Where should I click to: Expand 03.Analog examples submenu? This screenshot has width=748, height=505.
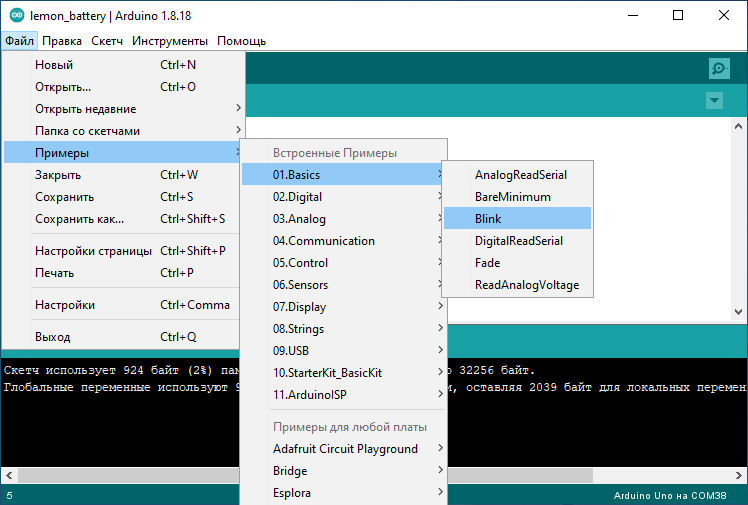[343, 218]
